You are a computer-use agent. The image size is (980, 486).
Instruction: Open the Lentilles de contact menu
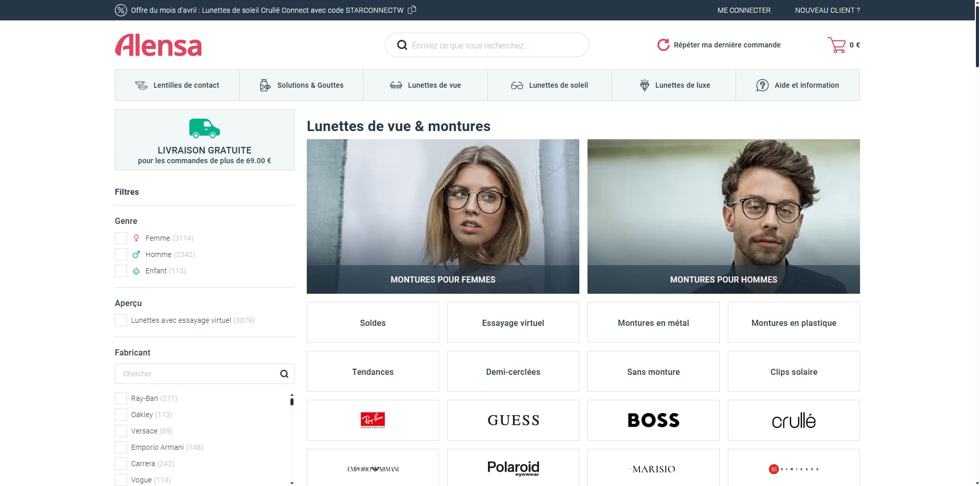(177, 85)
